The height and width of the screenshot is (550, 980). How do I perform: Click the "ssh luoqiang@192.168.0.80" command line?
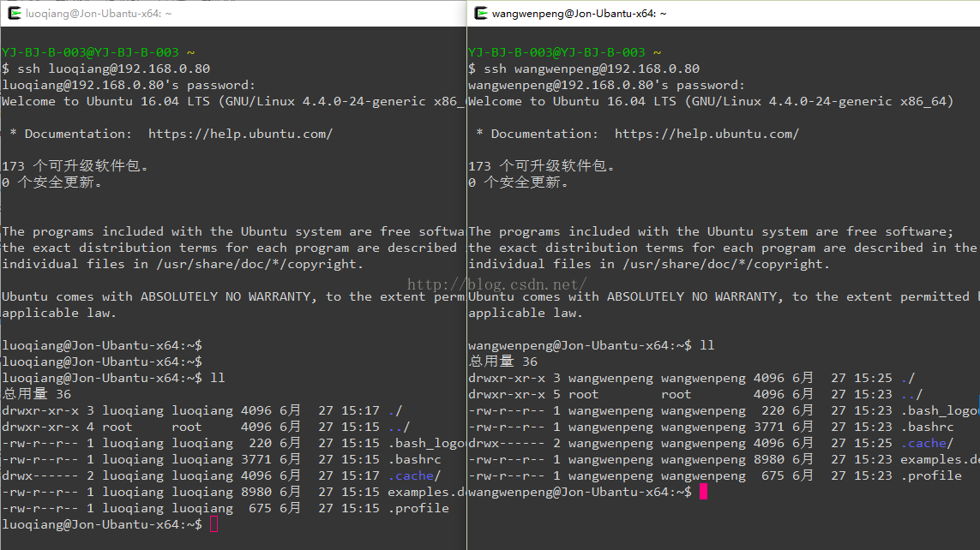tap(111, 69)
